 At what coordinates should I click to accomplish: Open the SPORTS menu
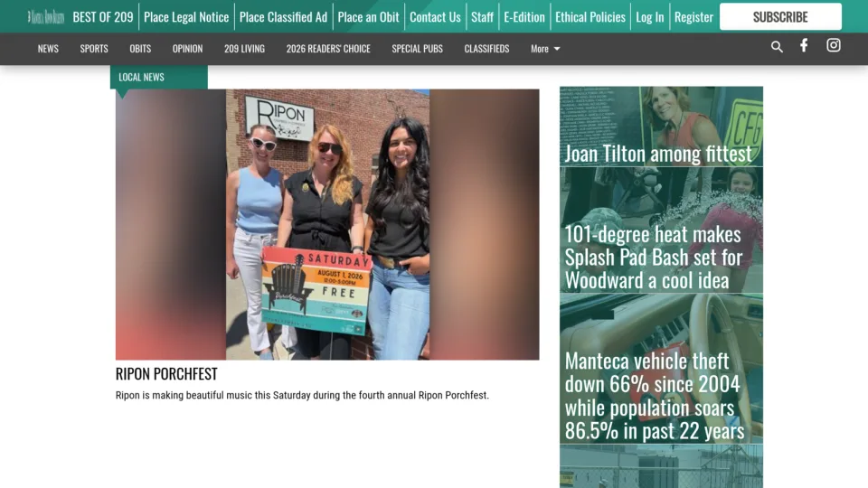point(94,49)
